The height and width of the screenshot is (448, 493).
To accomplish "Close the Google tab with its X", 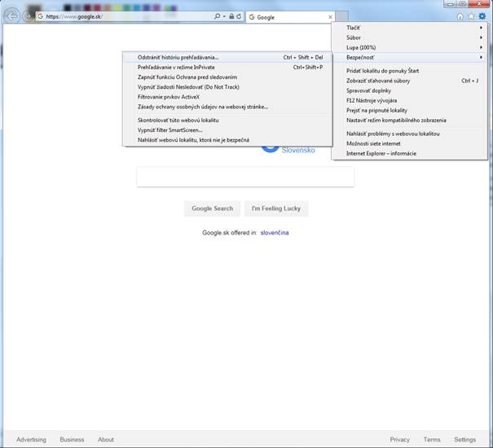I will 330,17.
